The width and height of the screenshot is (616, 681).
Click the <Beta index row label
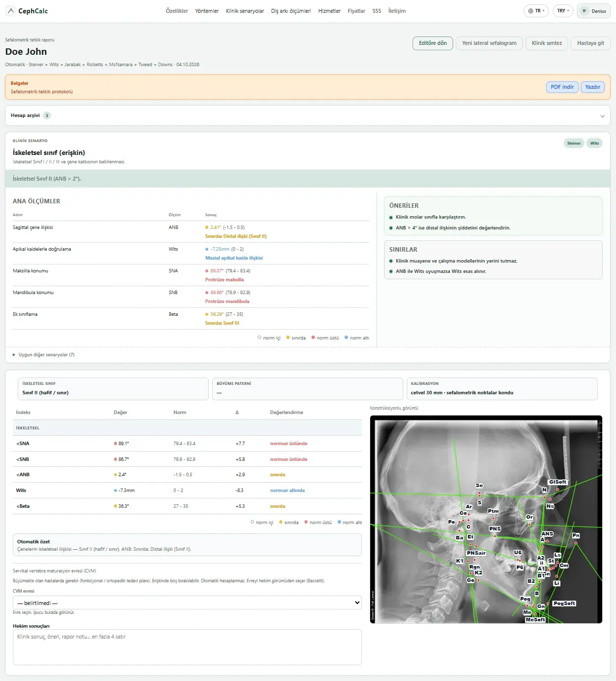23,506
